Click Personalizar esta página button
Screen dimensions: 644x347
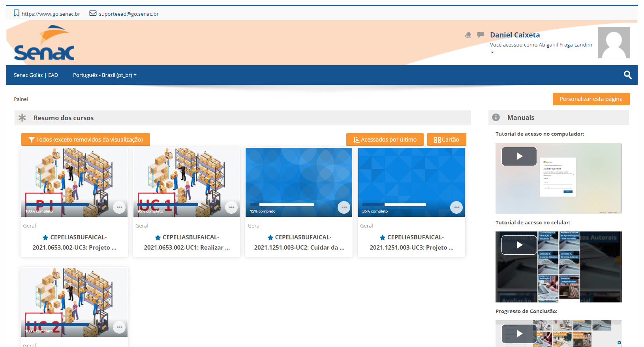(591, 99)
